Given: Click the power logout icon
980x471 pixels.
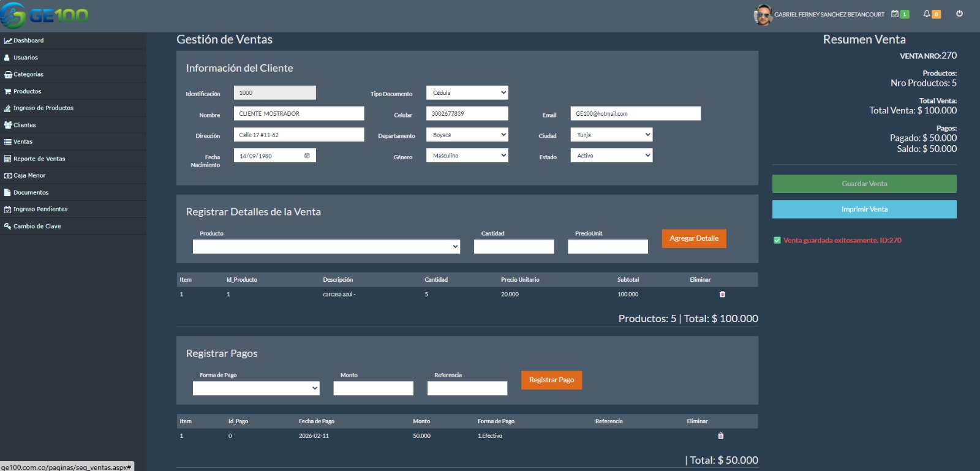Looking at the screenshot, I should pyautogui.click(x=959, y=13).
